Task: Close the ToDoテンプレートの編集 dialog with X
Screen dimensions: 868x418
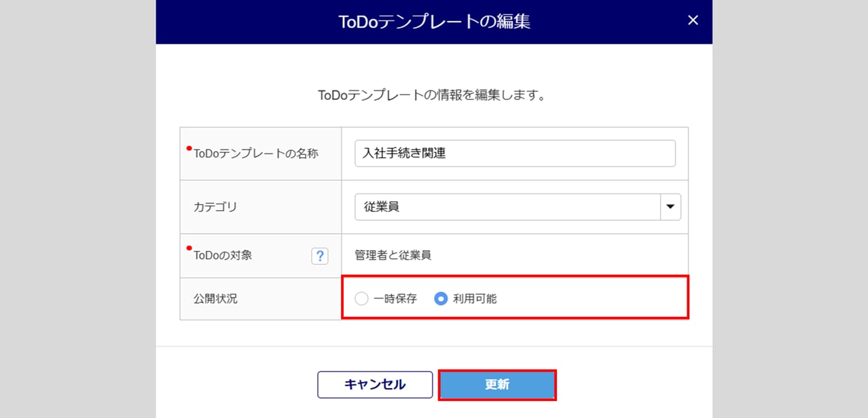Action: 693,20
